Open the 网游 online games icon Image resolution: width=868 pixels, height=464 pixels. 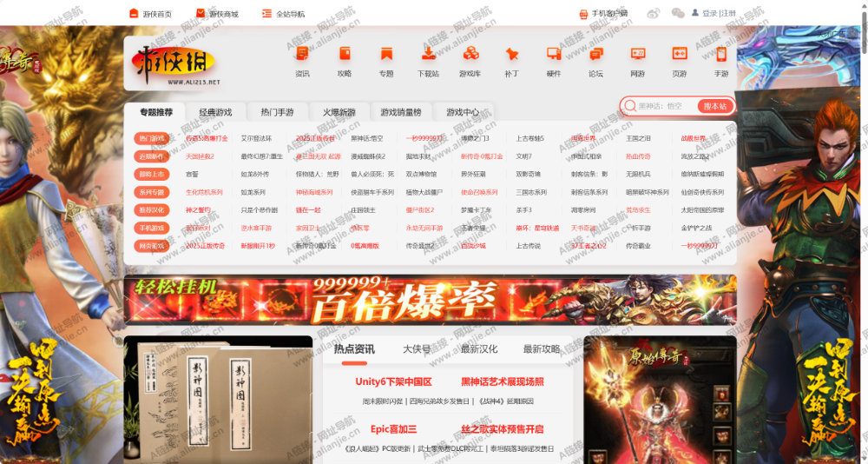(638, 54)
